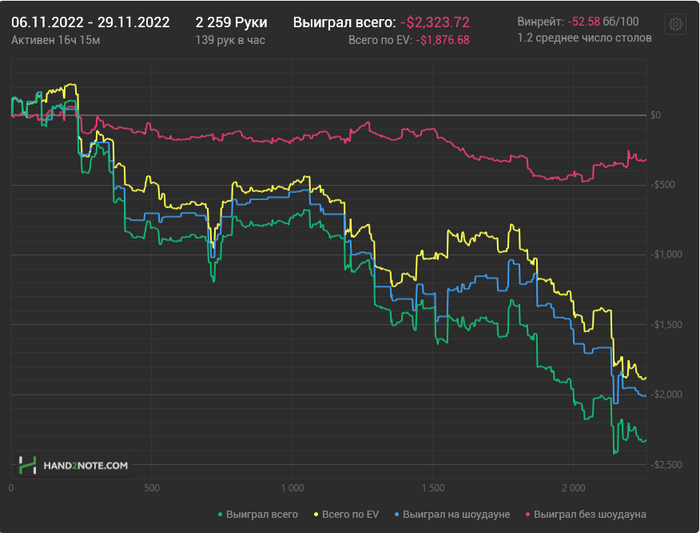700x533 pixels.
Task: Click the 'Всего по EV' legend label
Action: point(350,514)
